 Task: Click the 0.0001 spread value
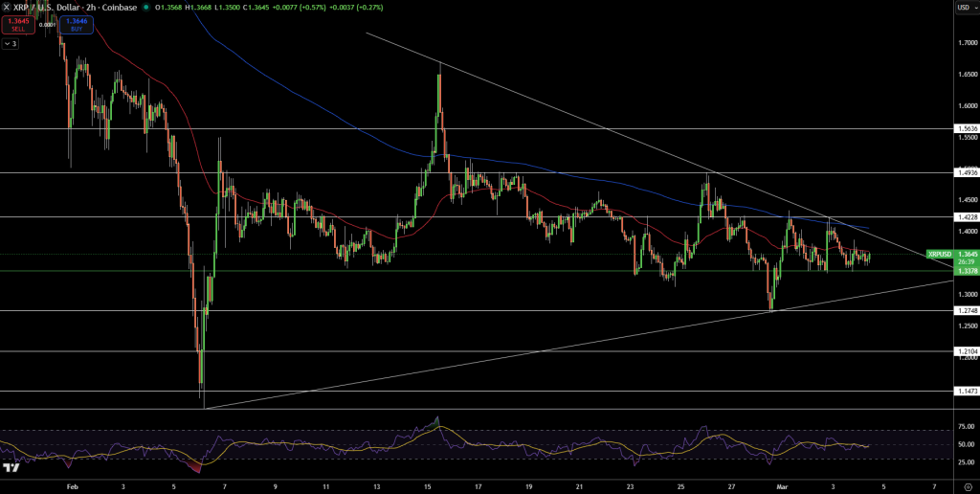[x=46, y=25]
